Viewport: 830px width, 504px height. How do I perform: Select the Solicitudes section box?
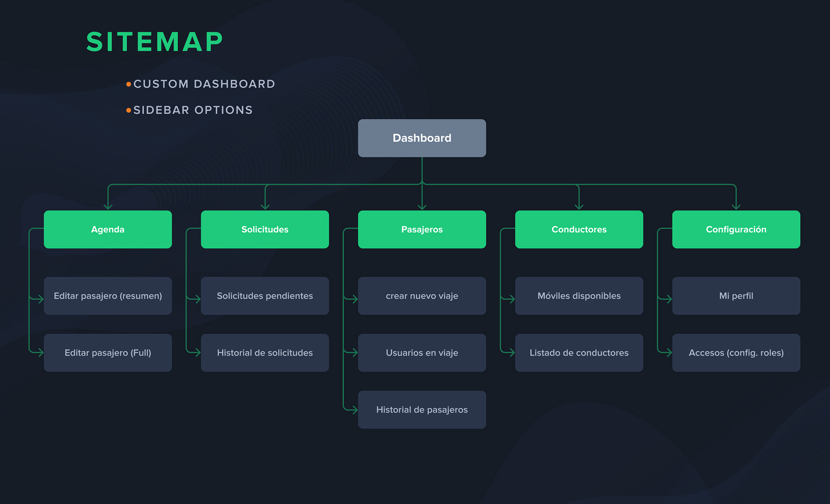point(265,229)
